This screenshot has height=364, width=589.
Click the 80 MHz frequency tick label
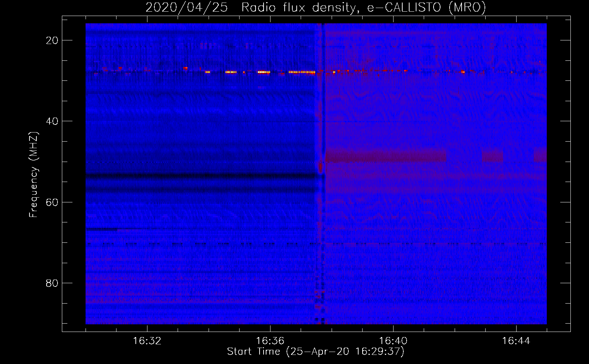pyautogui.click(x=52, y=283)
